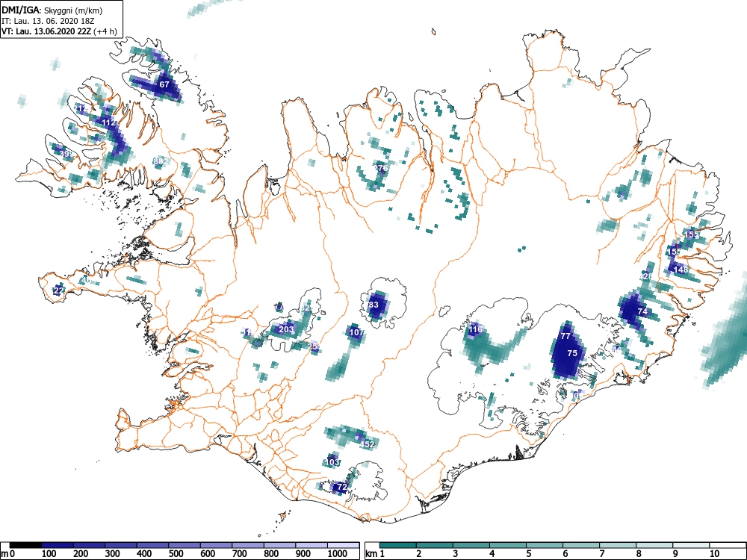
Task: Select the map value label 107
Action: click(x=357, y=332)
